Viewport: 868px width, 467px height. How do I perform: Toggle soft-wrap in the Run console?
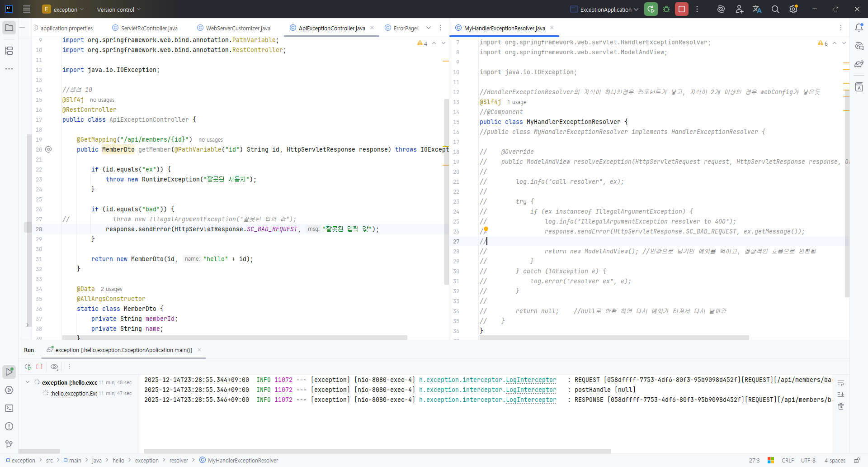841,383
